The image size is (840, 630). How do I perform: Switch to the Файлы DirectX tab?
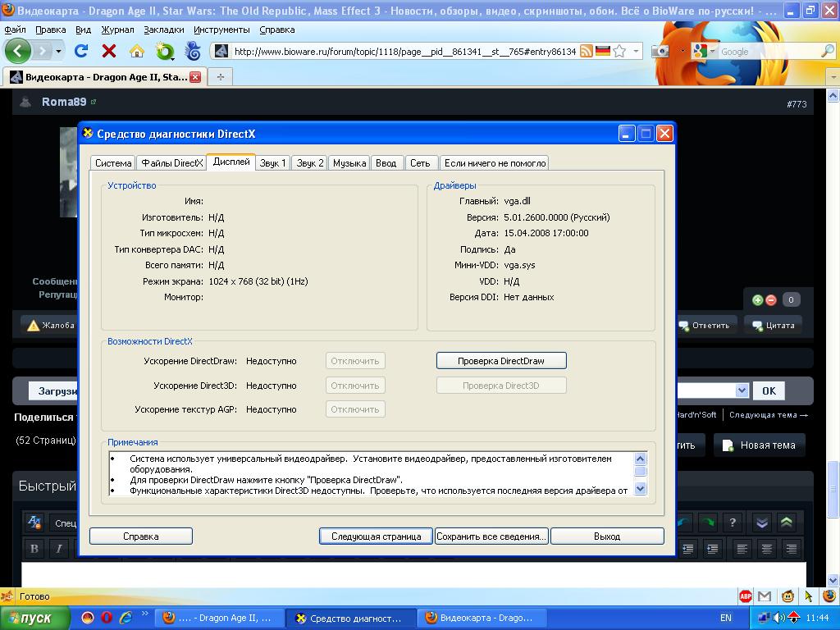point(172,163)
